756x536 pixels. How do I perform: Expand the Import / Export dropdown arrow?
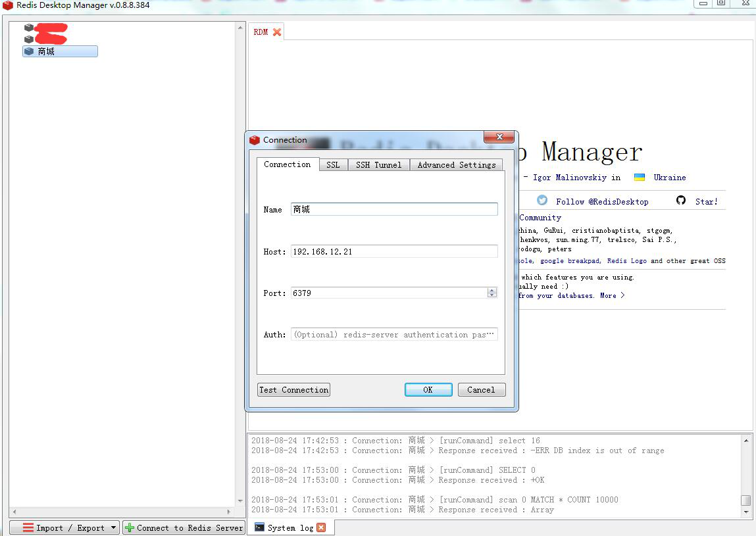click(113, 527)
